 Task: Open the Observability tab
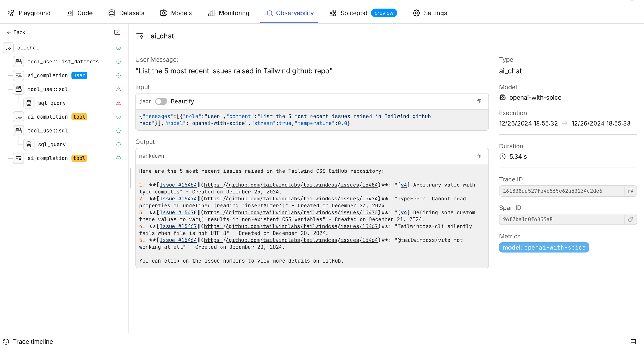289,13
